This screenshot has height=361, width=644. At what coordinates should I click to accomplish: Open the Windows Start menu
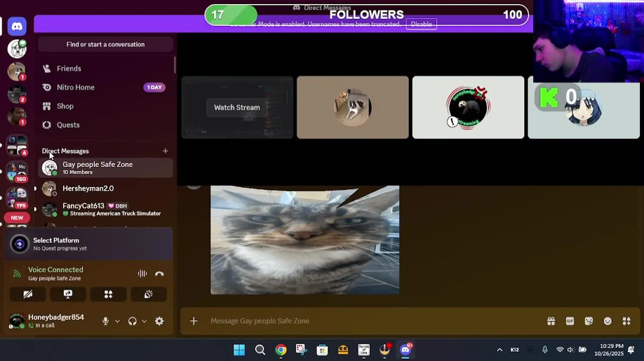tap(239, 349)
